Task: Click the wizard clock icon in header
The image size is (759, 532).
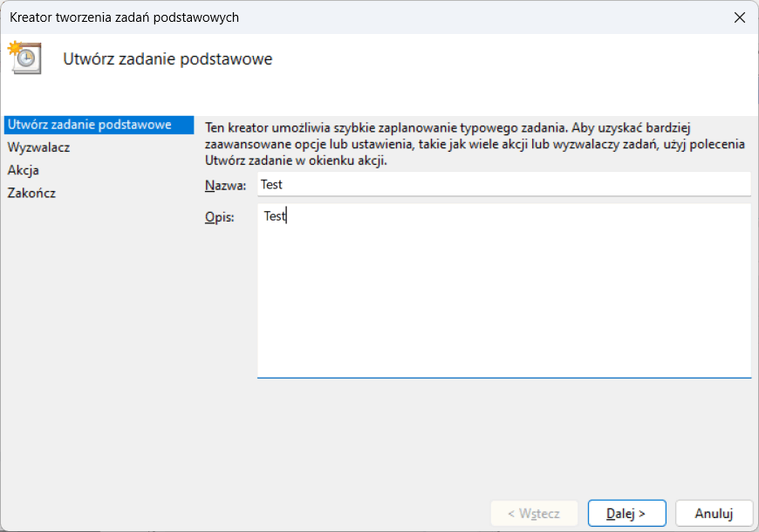Action: 25,58
